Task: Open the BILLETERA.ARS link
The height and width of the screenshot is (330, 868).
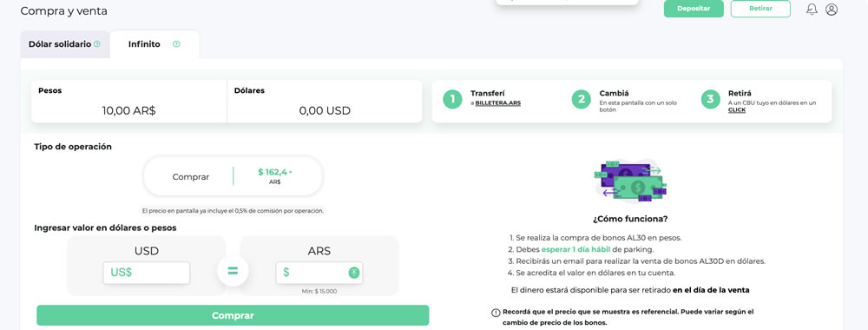Action: click(498, 103)
